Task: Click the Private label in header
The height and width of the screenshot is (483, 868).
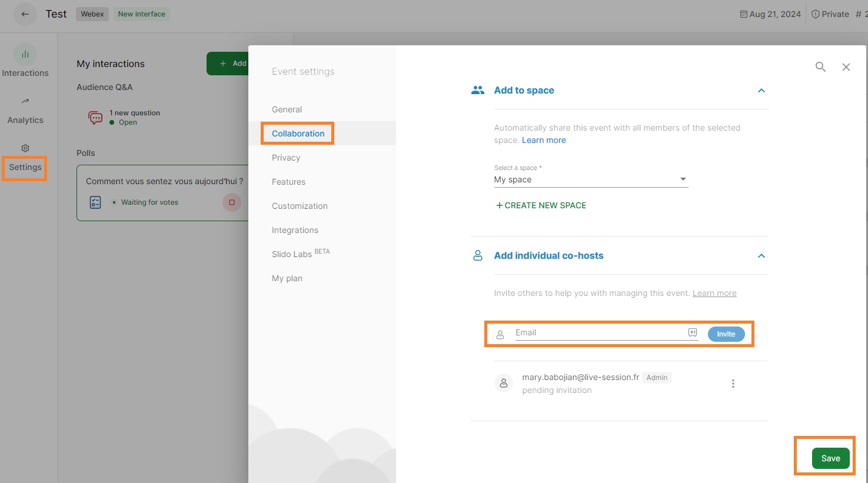Action: (x=835, y=14)
